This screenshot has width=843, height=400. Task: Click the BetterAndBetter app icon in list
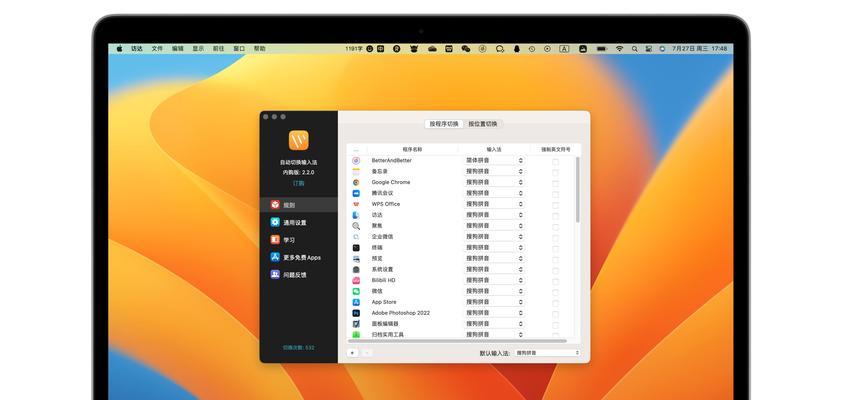coord(356,160)
